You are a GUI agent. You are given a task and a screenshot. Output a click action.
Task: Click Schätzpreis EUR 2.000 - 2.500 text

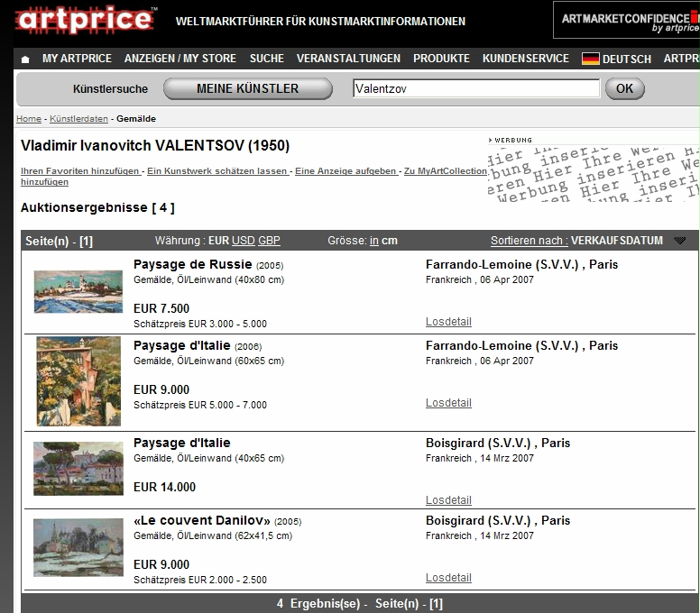200,580
